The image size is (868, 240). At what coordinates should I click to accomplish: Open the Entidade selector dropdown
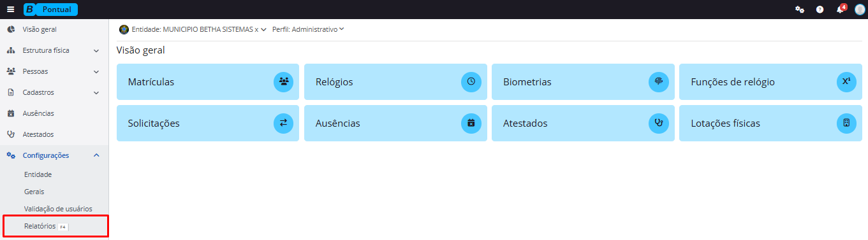pyautogui.click(x=193, y=29)
